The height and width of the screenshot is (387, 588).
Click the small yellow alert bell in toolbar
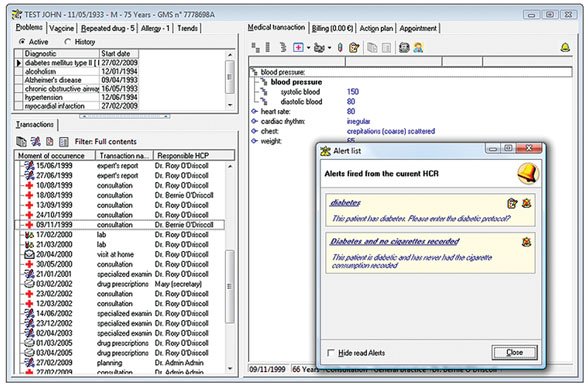[565, 48]
